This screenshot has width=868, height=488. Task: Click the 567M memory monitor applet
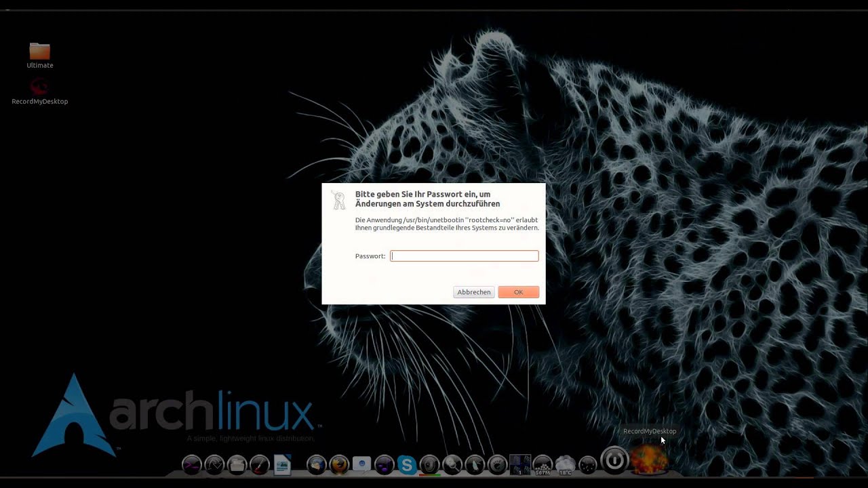pos(542,465)
